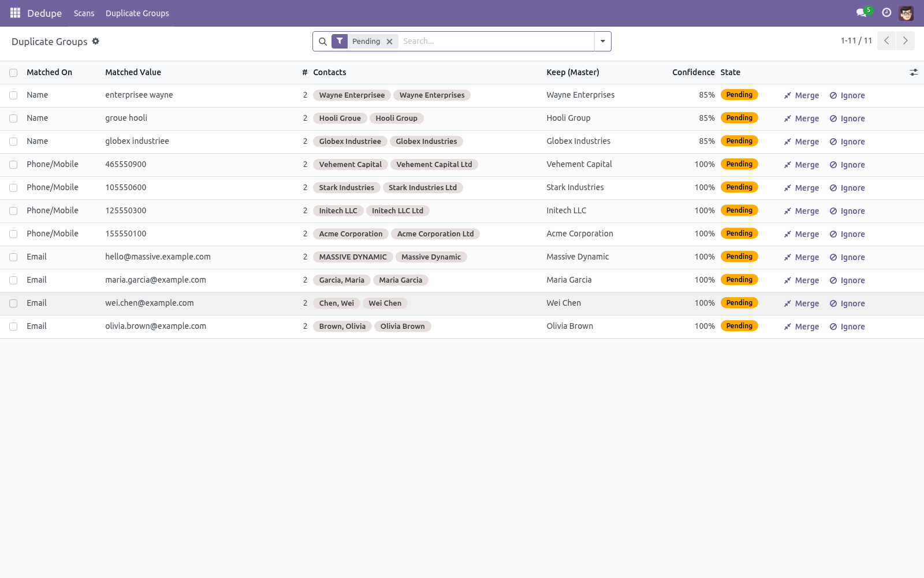Sort by the Confidence column header
Screen dimensions: 924x578
693,72
